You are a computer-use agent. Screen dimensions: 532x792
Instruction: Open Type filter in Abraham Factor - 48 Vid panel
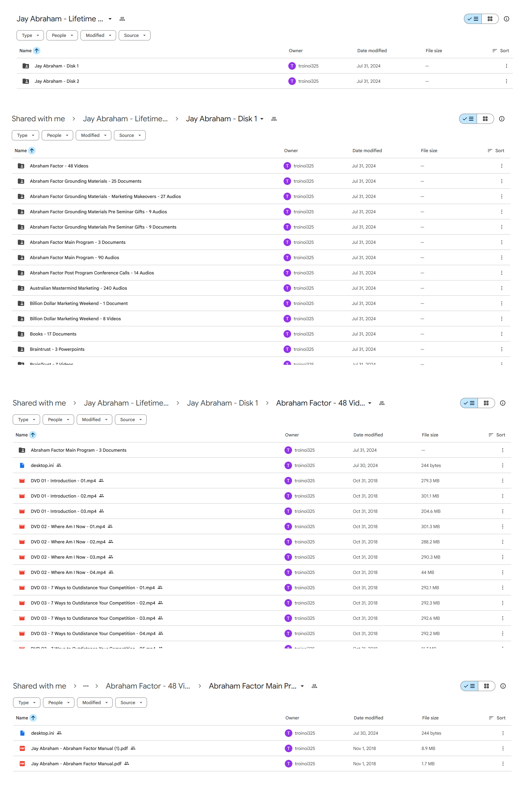point(26,420)
